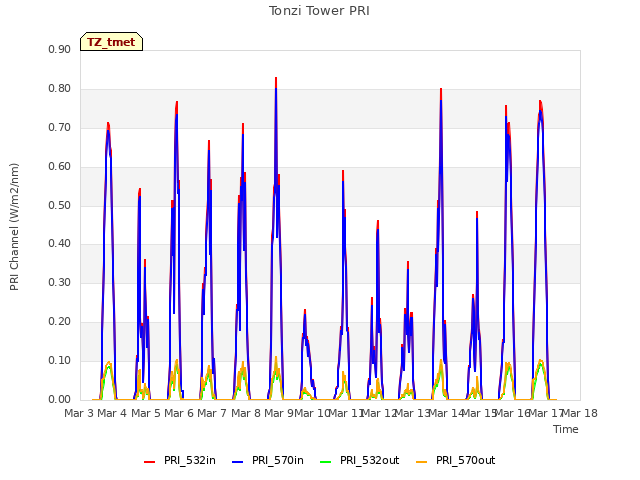Click the 0.10 y-axis tick label
640x480 pixels.
[x=60, y=360]
